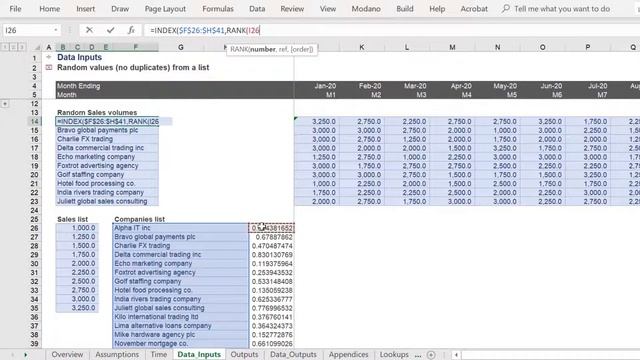Open the Data ribbon tab
The height and width of the screenshot is (360, 640).
point(257,9)
